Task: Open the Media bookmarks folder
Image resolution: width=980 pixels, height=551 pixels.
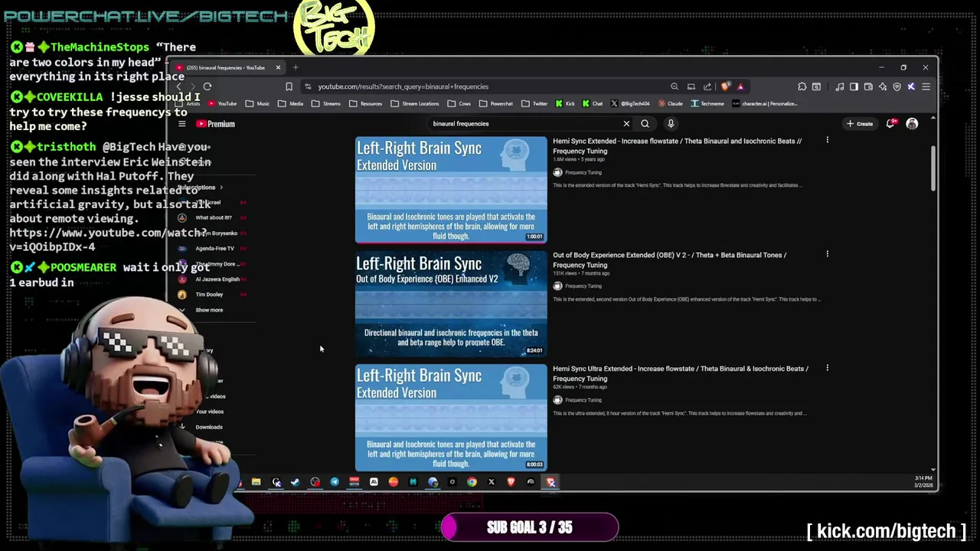Action: tap(291, 103)
